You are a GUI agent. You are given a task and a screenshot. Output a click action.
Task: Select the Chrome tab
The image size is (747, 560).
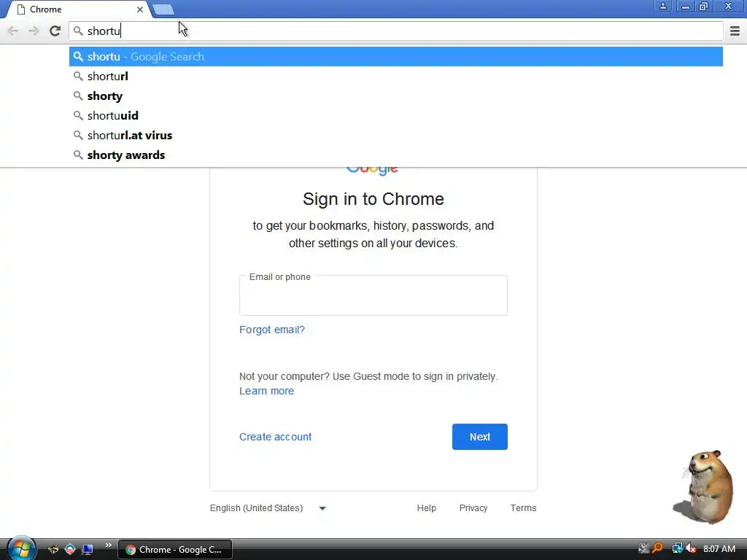[x=79, y=9]
